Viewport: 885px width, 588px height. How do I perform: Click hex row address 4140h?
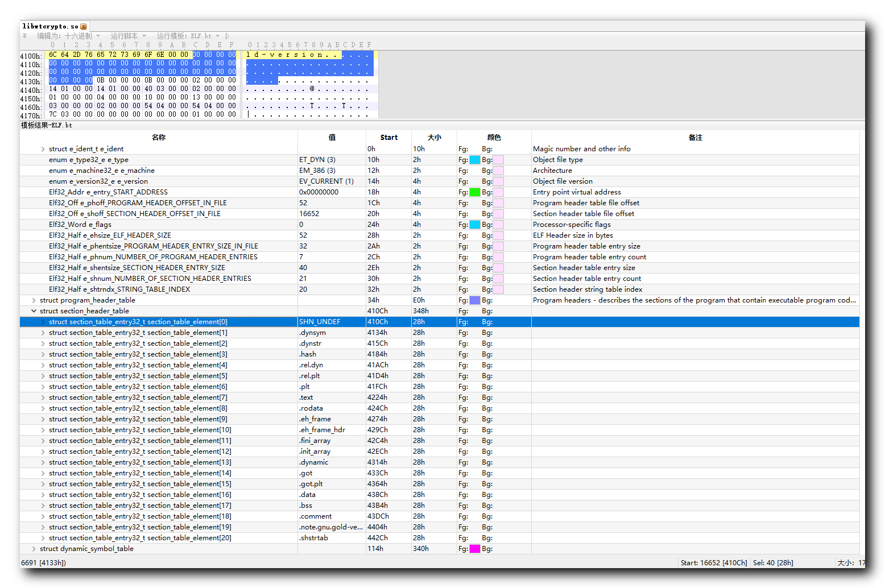click(31, 90)
